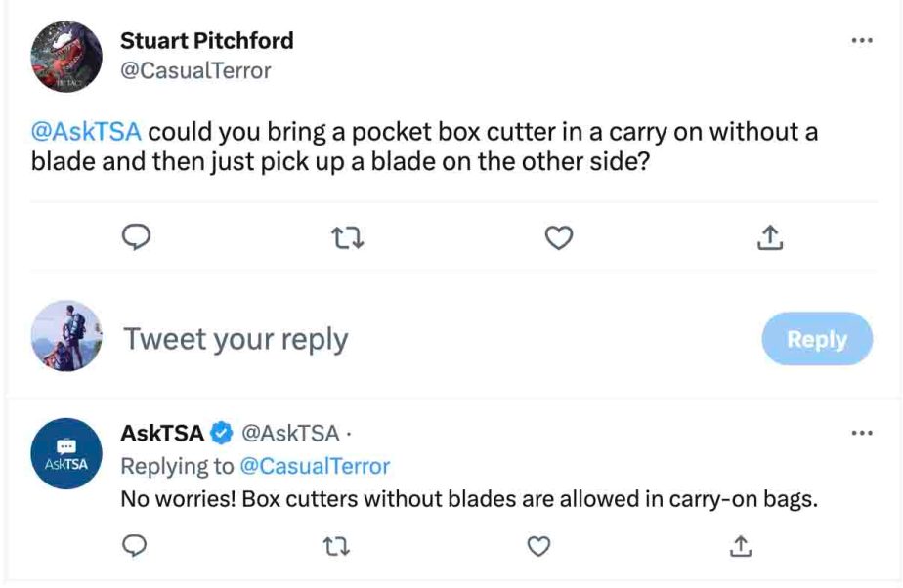Reply to Stuart Pitchford's tweet via comment icon
903x588 pixels.
pos(137,237)
